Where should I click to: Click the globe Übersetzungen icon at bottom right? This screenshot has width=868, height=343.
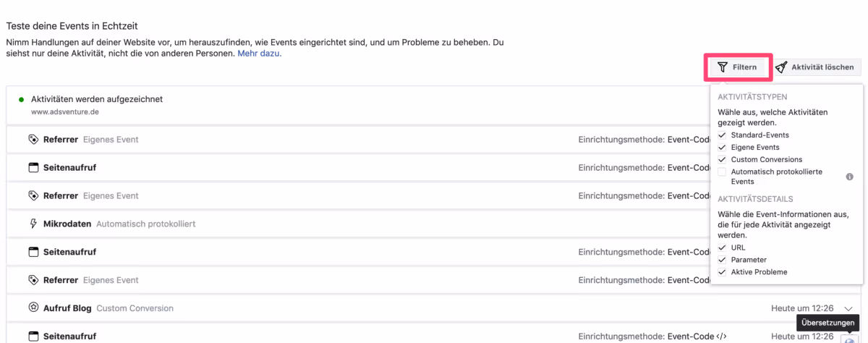pyautogui.click(x=848, y=339)
